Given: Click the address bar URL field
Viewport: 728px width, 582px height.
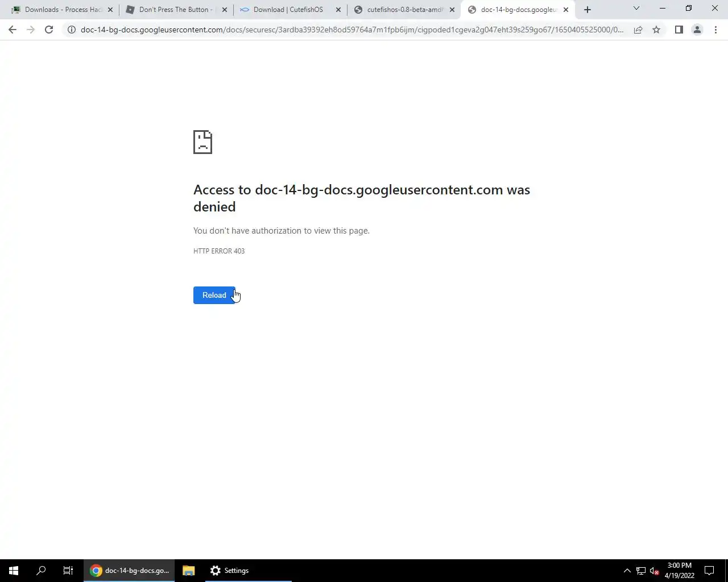Looking at the screenshot, I should pos(351,30).
